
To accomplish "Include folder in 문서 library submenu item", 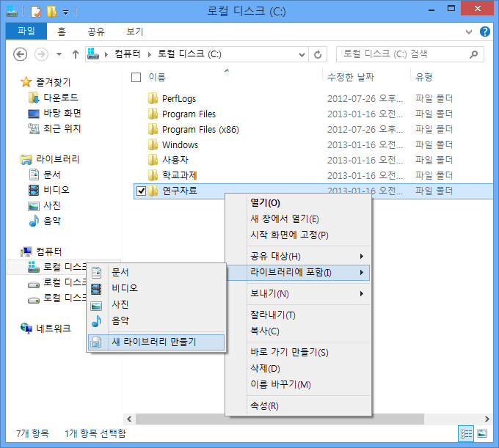I will click(x=156, y=272).
